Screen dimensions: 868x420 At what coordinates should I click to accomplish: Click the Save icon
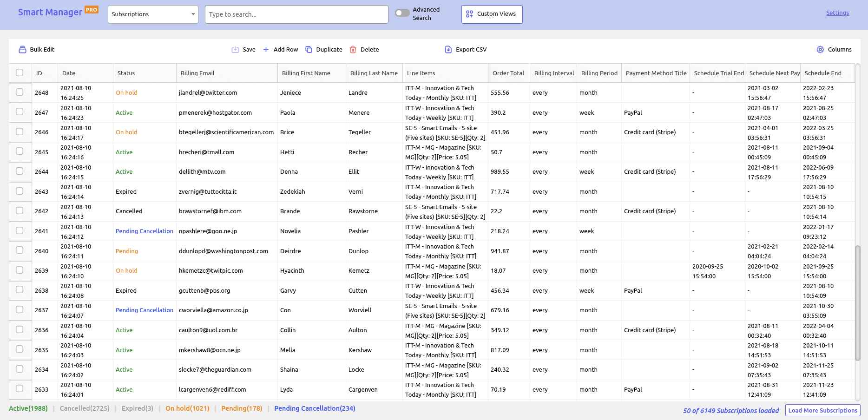pyautogui.click(x=235, y=49)
